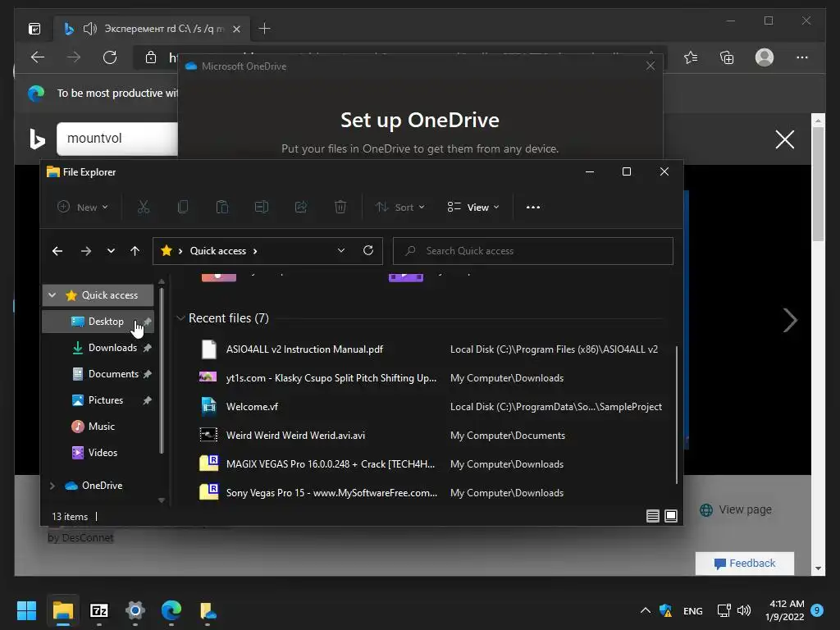Select Videos in the navigation pane
The width and height of the screenshot is (840, 630).
(x=98, y=453)
